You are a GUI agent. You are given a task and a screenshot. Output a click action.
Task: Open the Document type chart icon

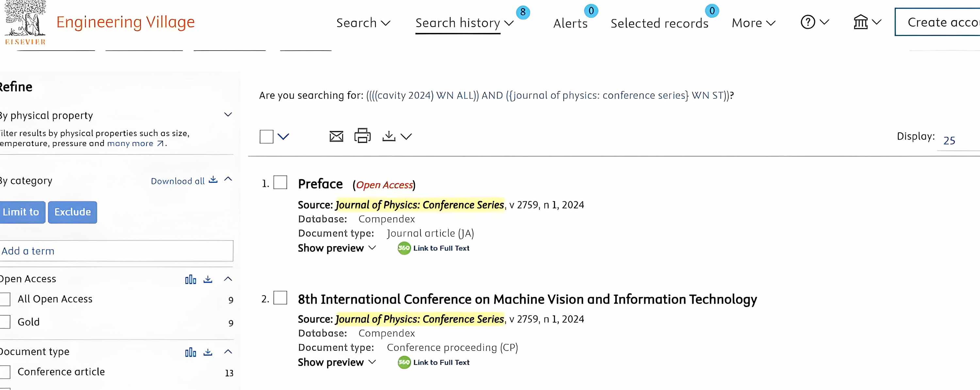190,352
